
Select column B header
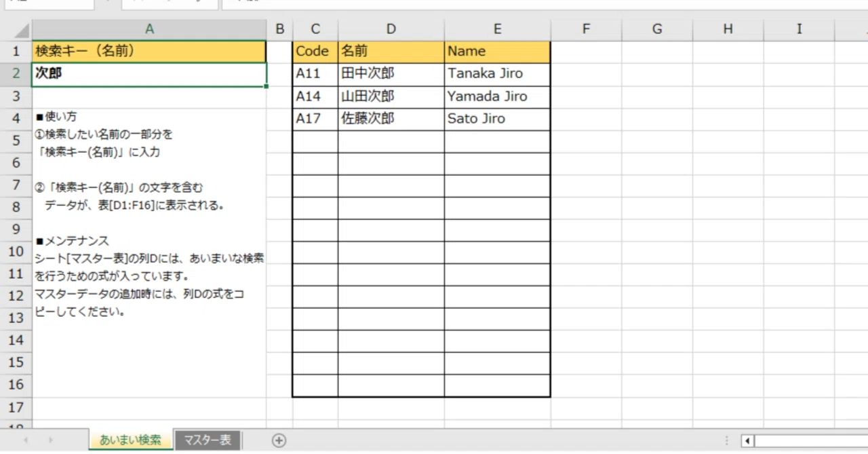279,29
